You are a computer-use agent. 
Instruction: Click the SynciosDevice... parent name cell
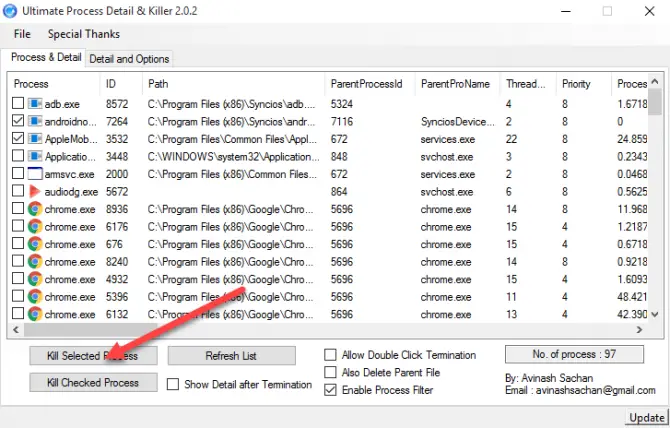click(x=457, y=122)
